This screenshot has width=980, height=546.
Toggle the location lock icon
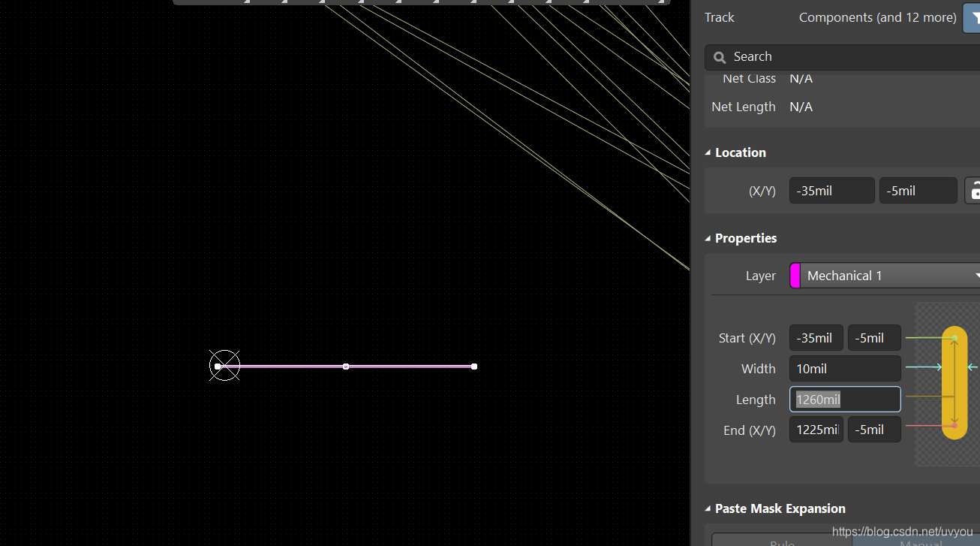(x=974, y=191)
